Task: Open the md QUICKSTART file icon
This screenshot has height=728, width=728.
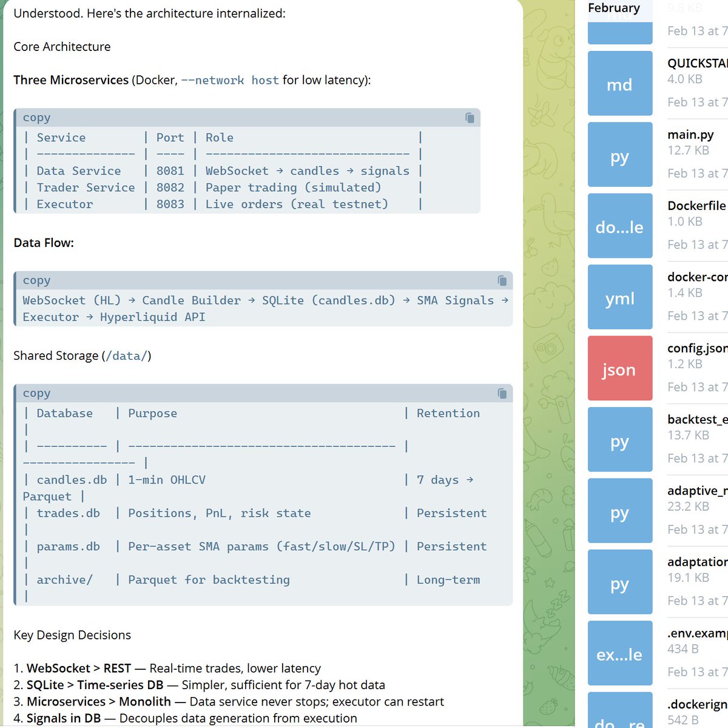Action: [620, 84]
